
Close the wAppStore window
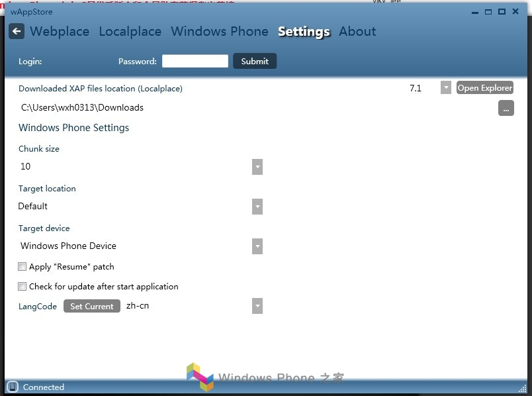pos(515,11)
